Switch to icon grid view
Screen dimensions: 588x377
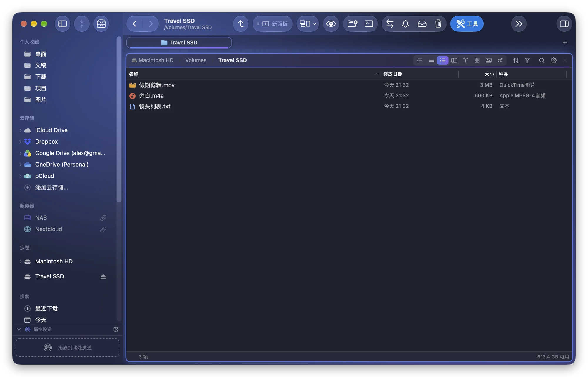(477, 60)
